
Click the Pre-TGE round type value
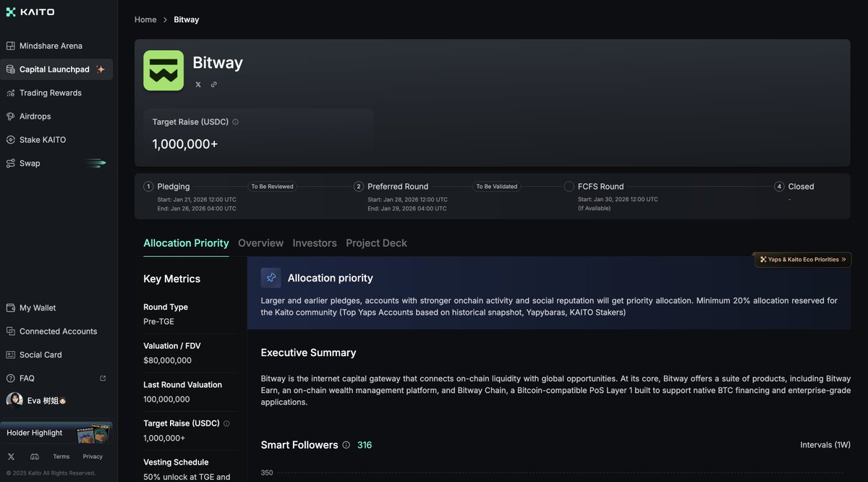[x=158, y=321]
